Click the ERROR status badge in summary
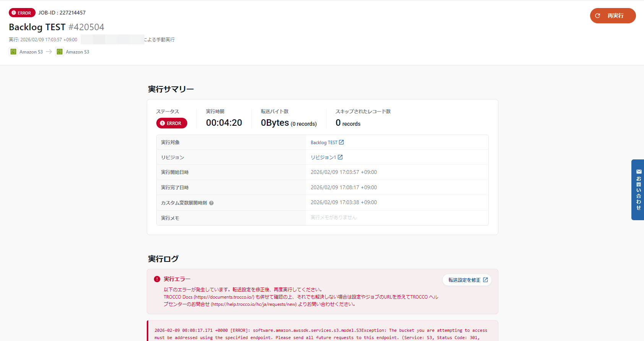644x341 pixels. (172, 123)
